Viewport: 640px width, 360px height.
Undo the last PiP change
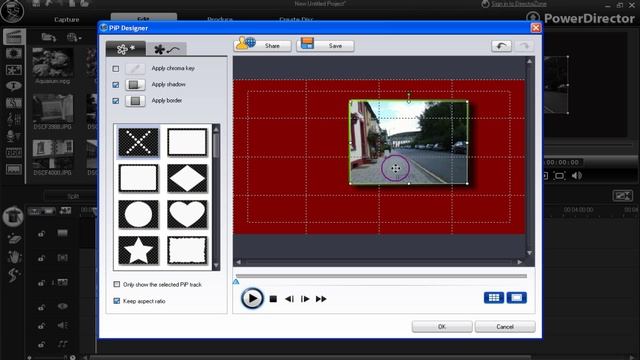502,46
